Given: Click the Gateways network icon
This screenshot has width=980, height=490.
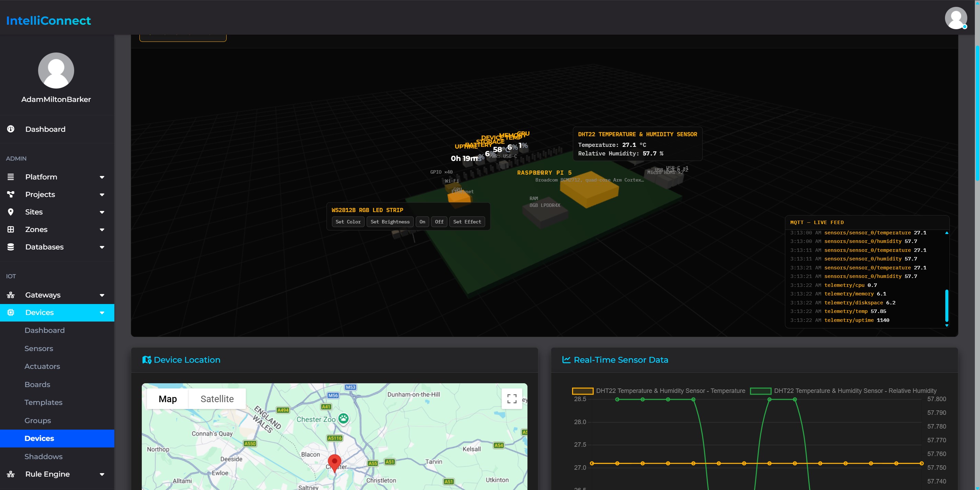Looking at the screenshot, I should [11, 295].
